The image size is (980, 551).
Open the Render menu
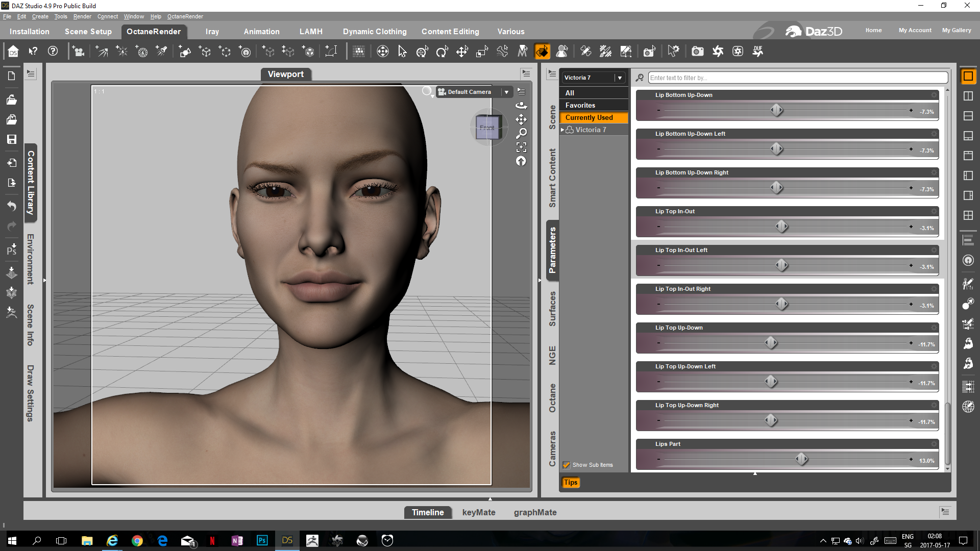[x=82, y=16]
